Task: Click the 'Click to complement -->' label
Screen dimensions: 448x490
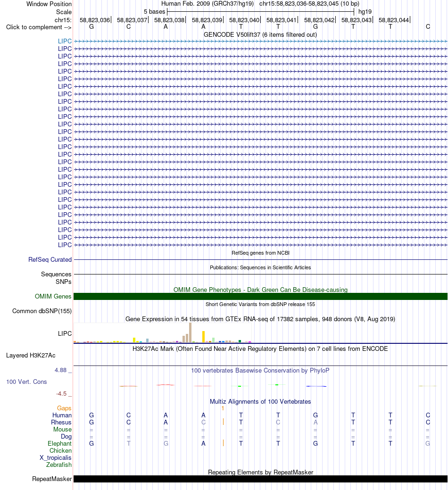Action: (x=39, y=27)
